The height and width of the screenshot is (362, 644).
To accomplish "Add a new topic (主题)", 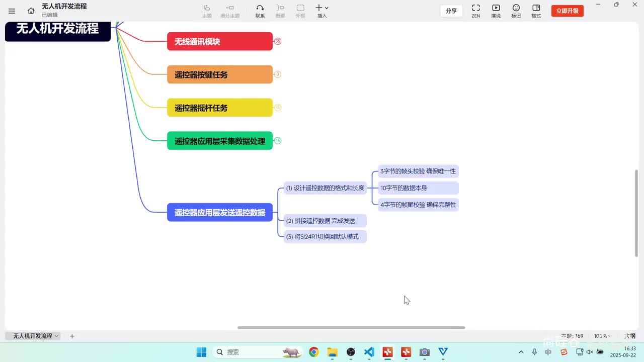I will point(207,11).
